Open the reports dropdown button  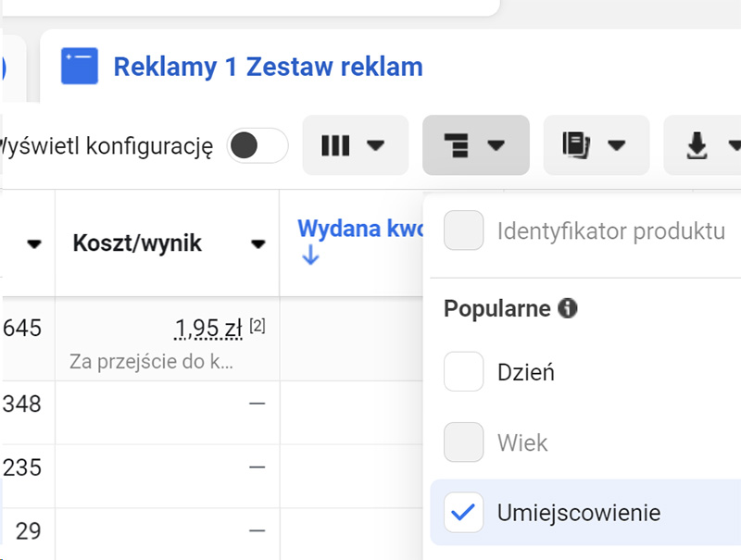[596, 145]
